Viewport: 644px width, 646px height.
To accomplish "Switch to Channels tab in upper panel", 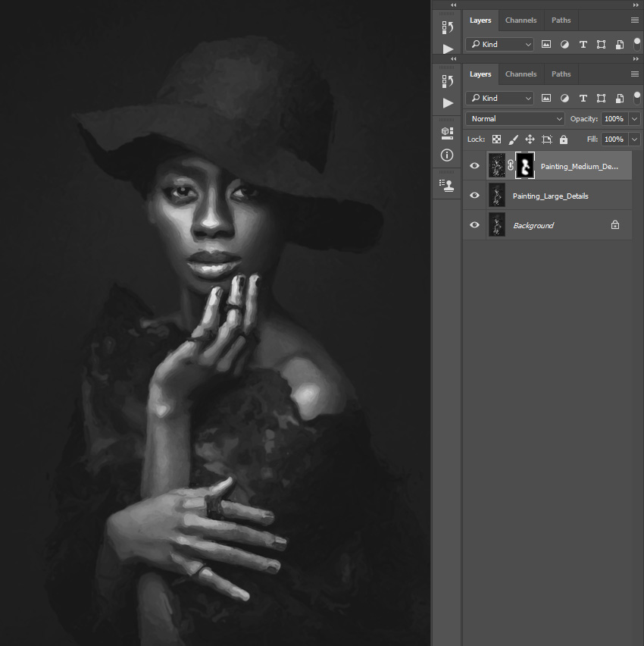I will tap(521, 20).
